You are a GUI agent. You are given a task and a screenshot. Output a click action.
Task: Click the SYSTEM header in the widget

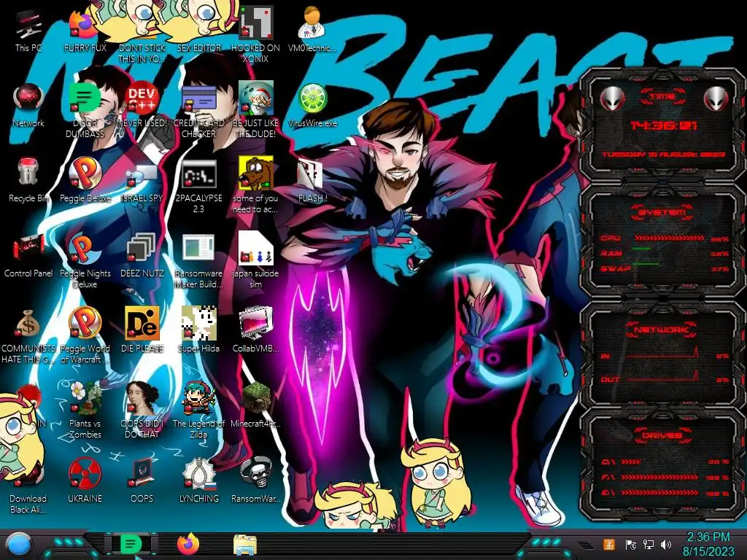662,212
